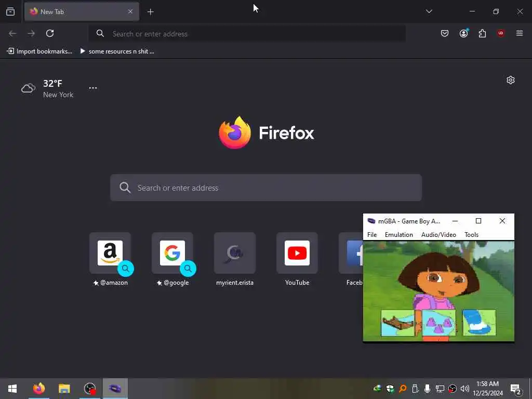Minimize the mGBA window
Viewport: 532px width, 399px height.
point(455,221)
